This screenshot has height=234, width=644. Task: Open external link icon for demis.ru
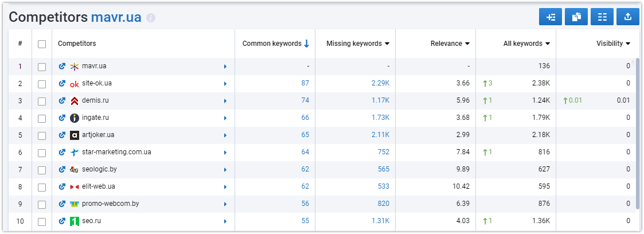(62, 100)
